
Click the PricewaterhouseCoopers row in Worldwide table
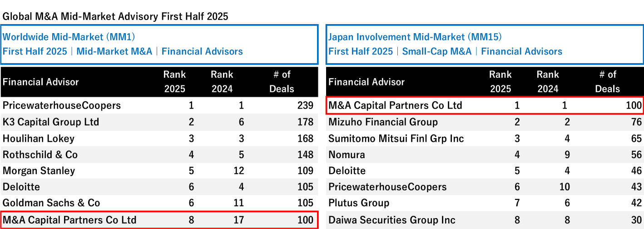[159, 105]
